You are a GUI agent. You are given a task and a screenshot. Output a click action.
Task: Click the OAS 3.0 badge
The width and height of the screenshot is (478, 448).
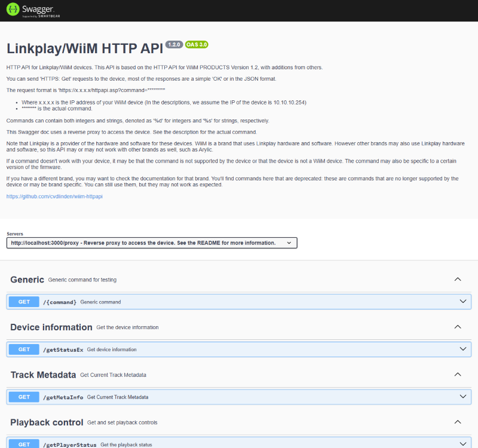[197, 44]
